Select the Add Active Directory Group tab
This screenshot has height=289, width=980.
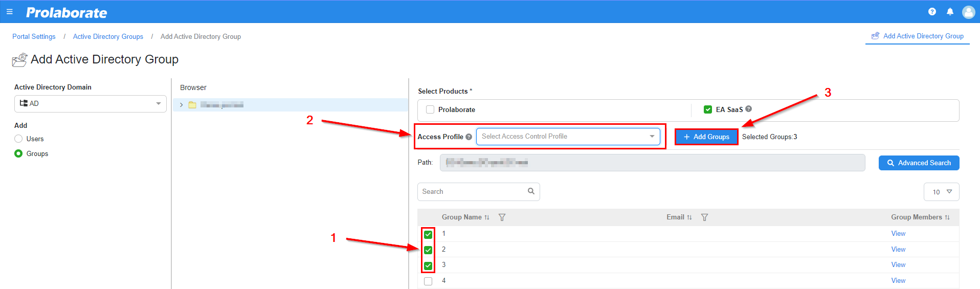918,36
